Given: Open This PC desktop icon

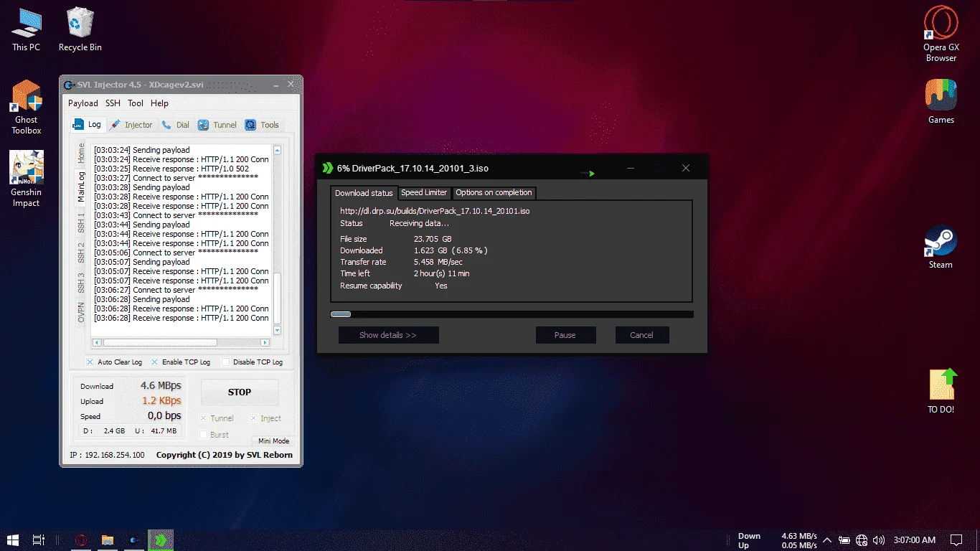Looking at the screenshot, I should (27, 29).
